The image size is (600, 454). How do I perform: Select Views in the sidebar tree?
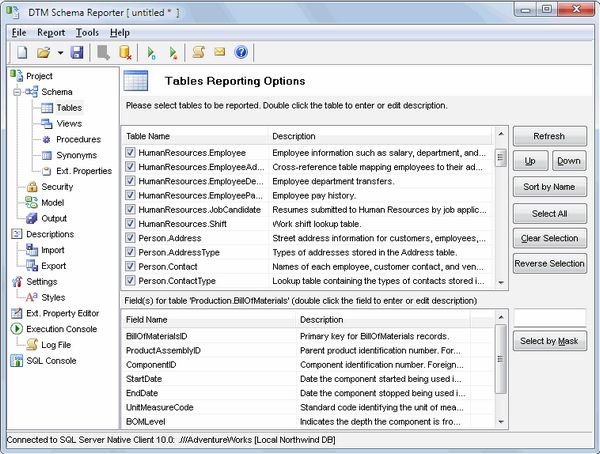point(69,124)
